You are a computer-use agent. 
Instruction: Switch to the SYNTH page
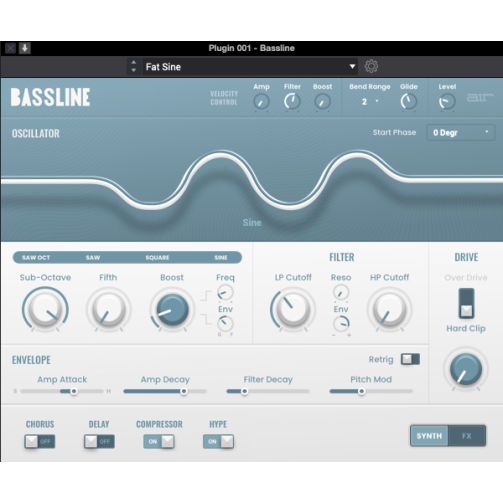coord(429,436)
